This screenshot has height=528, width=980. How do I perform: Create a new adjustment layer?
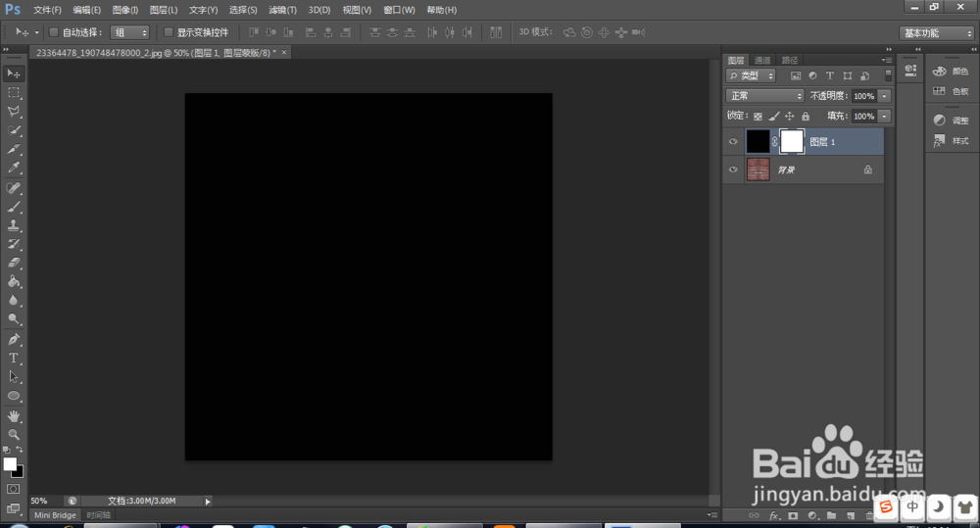point(811,515)
